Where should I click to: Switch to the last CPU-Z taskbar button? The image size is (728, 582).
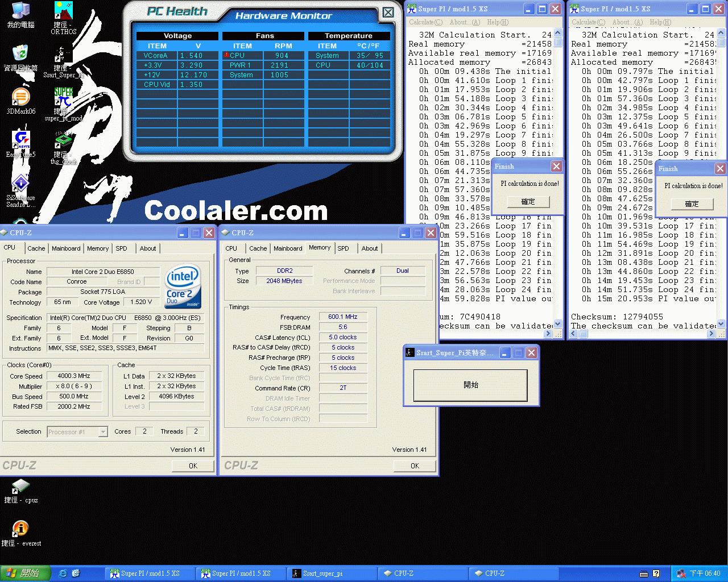pyautogui.click(x=514, y=573)
